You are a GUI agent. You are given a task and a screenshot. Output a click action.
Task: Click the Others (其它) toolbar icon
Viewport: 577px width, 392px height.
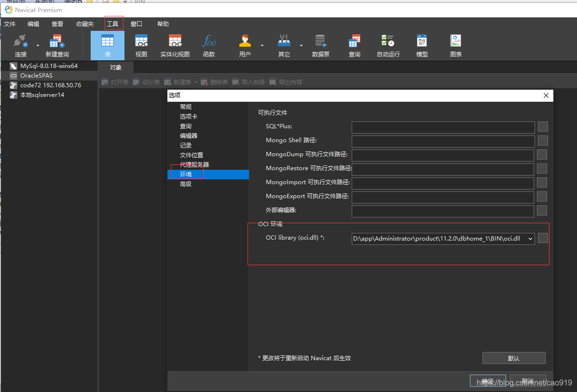(284, 46)
